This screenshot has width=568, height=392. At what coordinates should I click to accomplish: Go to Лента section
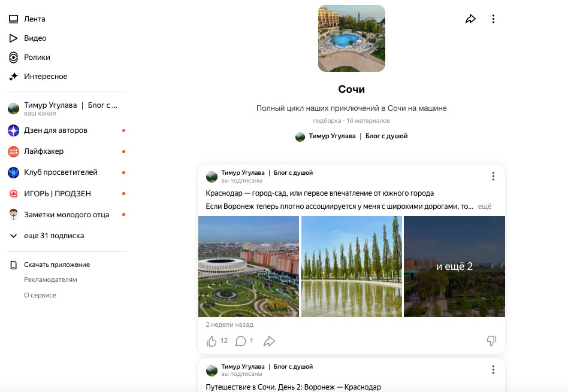coord(34,19)
